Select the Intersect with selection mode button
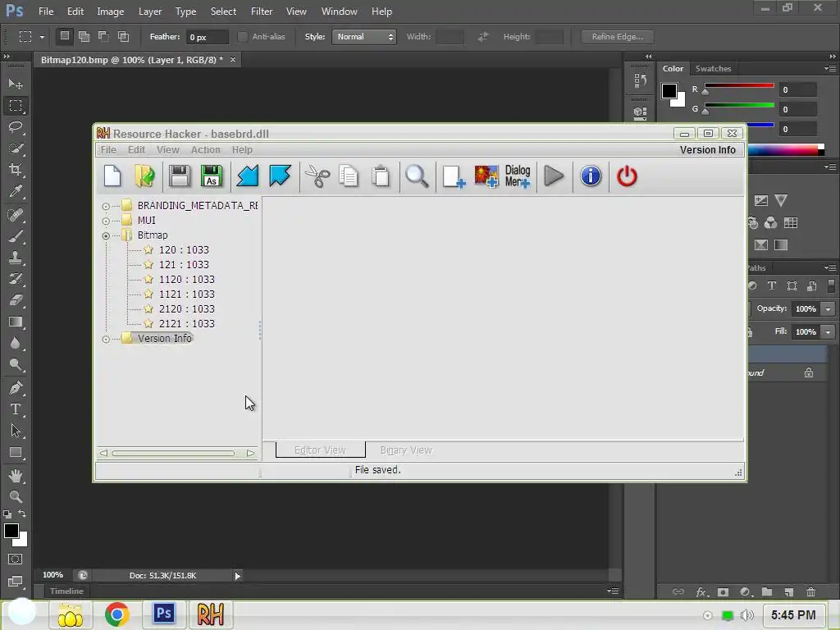The height and width of the screenshot is (630, 840). pos(123,36)
